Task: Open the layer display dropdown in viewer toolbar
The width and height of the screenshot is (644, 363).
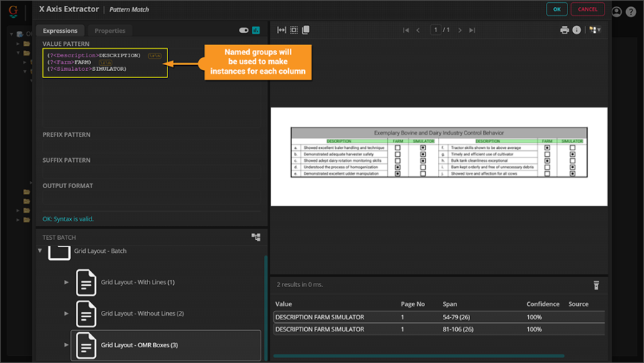Action: coord(594,30)
